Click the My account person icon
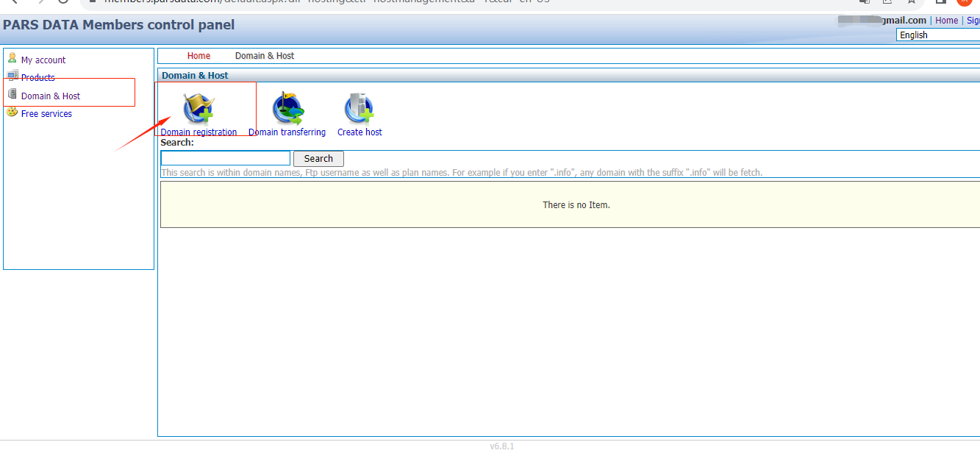980x467 pixels. (12, 58)
